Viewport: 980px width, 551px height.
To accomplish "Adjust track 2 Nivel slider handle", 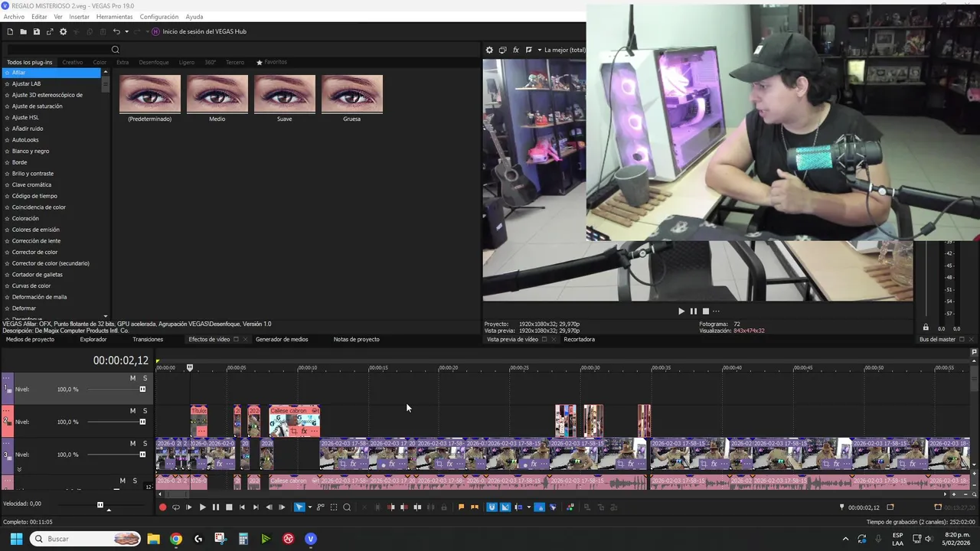I will (142, 422).
